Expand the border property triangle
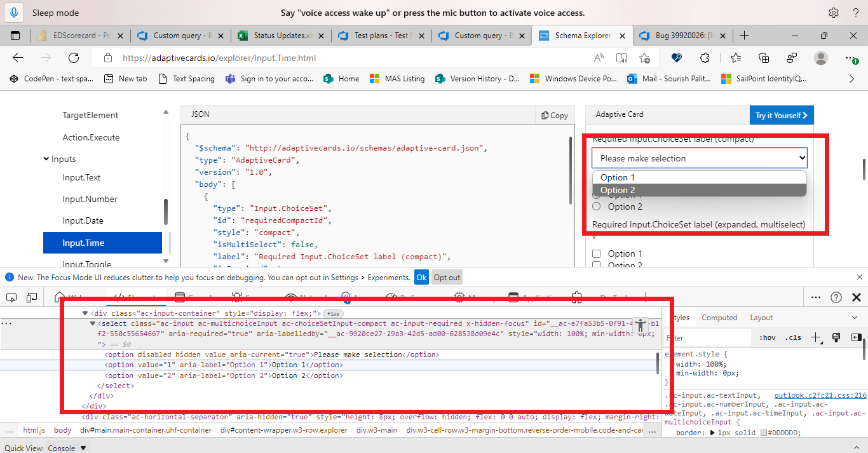Viewport: 868px width, 453px height. 712,433
